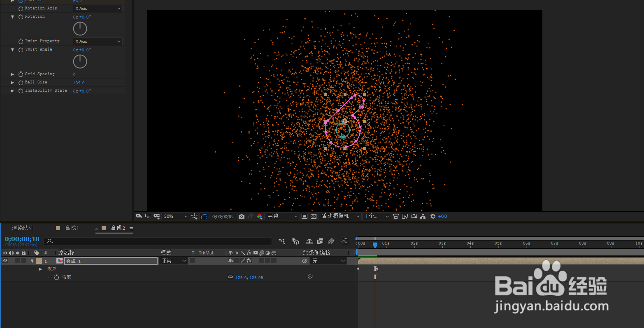Toggle hide shy layers switch
The width and height of the screenshot is (644, 328).
pos(309,241)
